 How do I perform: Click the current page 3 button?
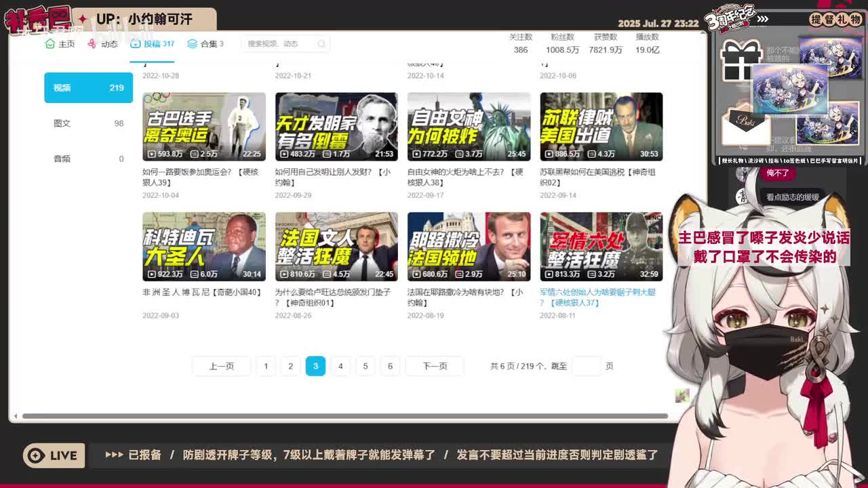point(315,366)
